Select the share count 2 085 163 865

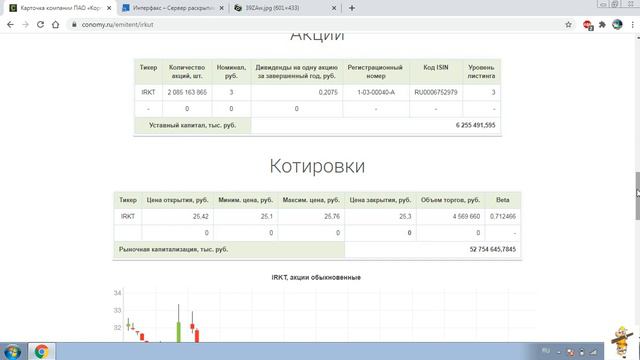tap(187, 92)
